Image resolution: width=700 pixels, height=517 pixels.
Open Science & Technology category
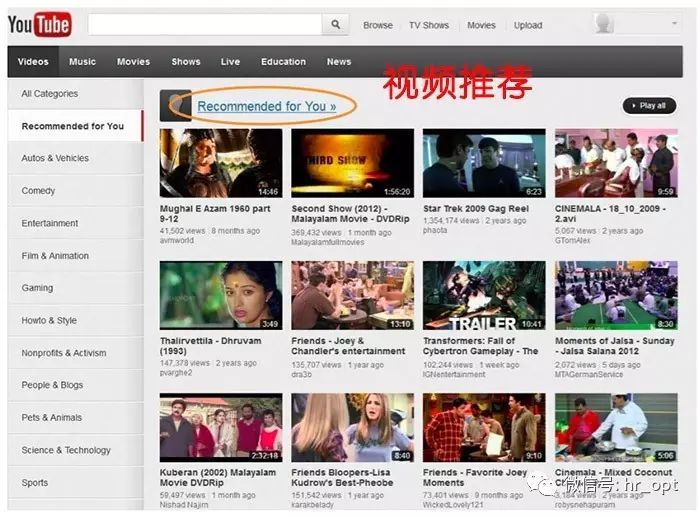75,450
